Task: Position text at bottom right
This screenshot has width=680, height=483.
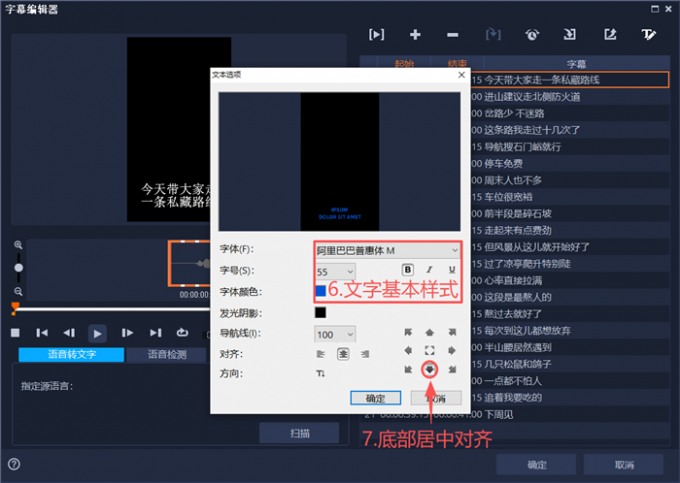Action: click(x=452, y=369)
